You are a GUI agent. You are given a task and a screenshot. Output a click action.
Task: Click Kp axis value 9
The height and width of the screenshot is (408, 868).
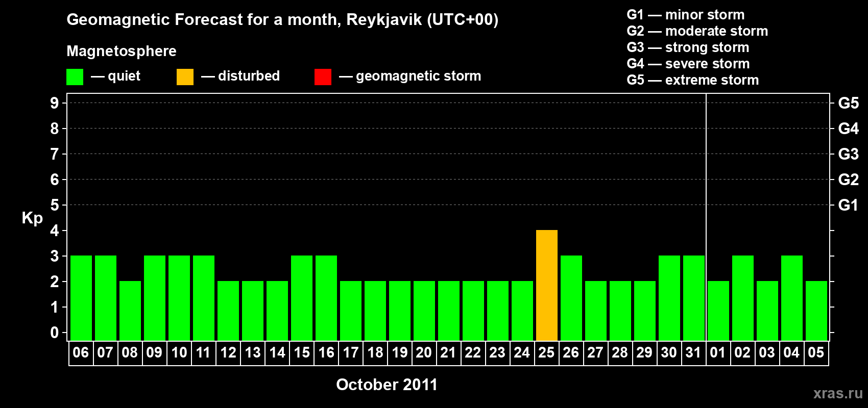click(x=55, y=103)
